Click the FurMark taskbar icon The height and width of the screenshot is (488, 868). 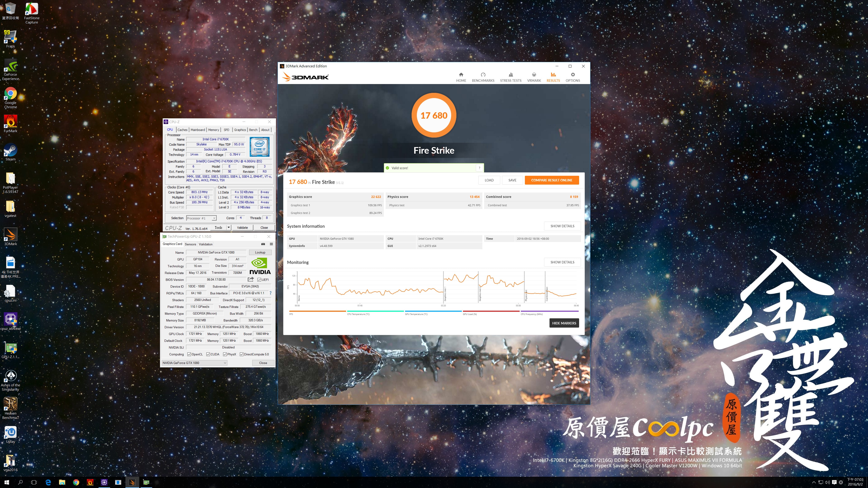90,482
